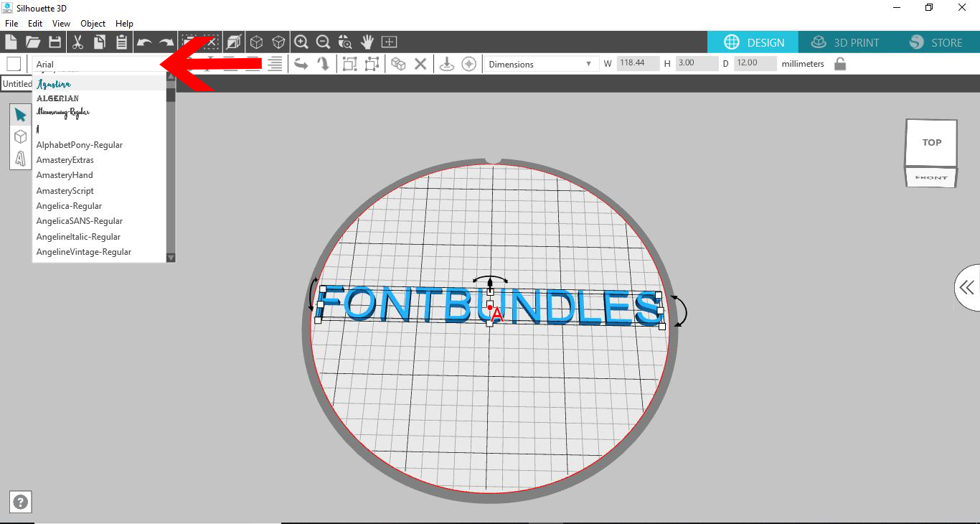Click the D depth field 12.00
980x524 pixels.
tap(755, 63)
